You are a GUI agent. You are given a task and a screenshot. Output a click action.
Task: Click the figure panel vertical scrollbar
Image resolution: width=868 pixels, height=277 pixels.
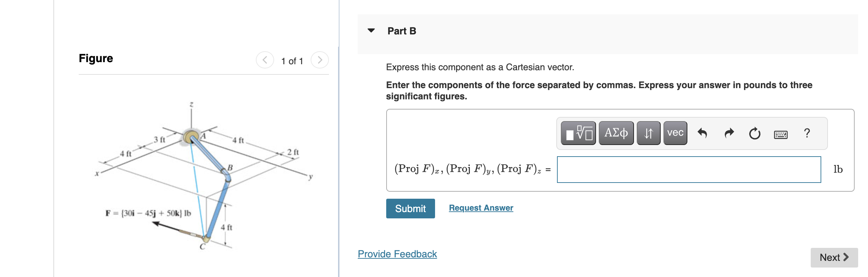coord(339,161)
